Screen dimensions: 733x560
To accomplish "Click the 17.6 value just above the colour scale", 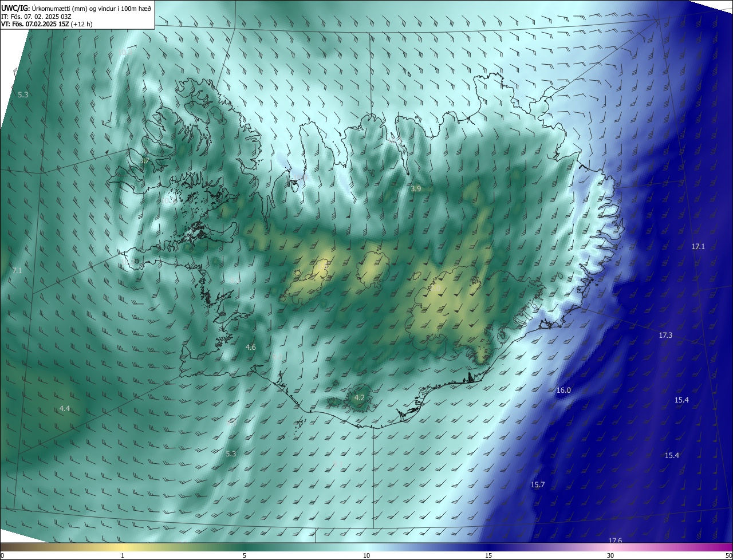I will (x=615, y=541).
